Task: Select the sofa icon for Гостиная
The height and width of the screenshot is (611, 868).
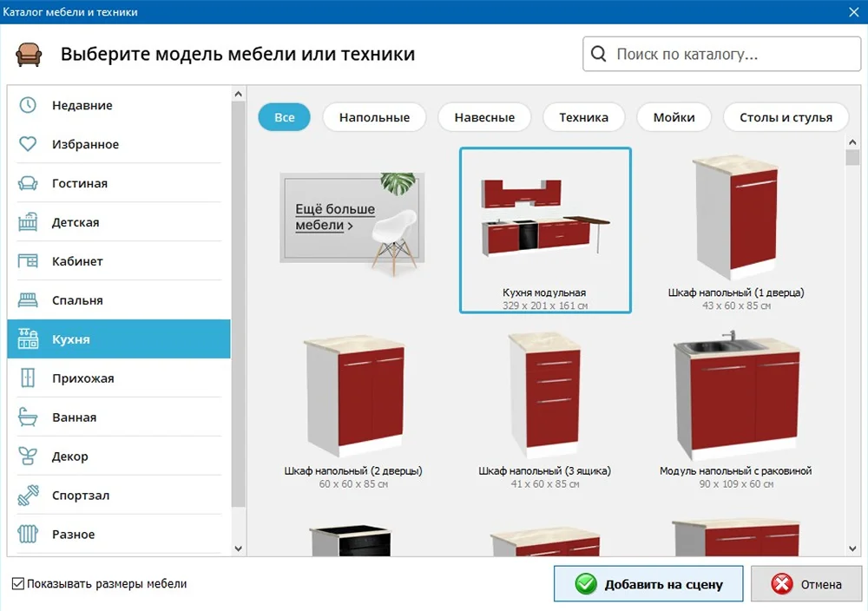Action: tap(28, 183)
